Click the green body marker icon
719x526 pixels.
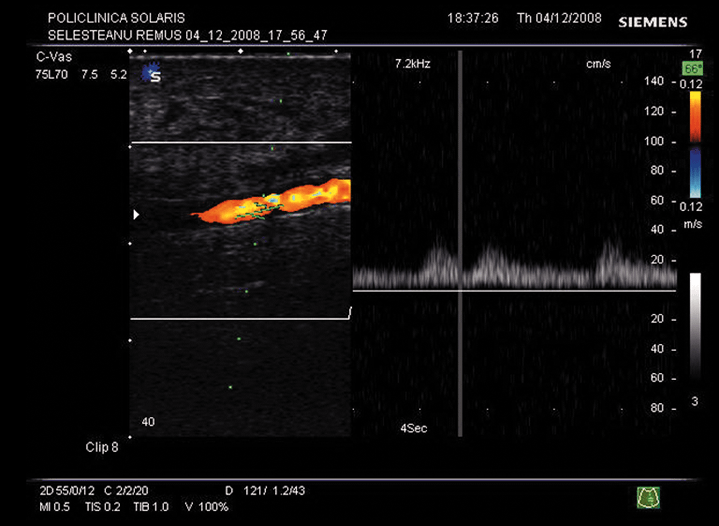(x=649, y=495)
